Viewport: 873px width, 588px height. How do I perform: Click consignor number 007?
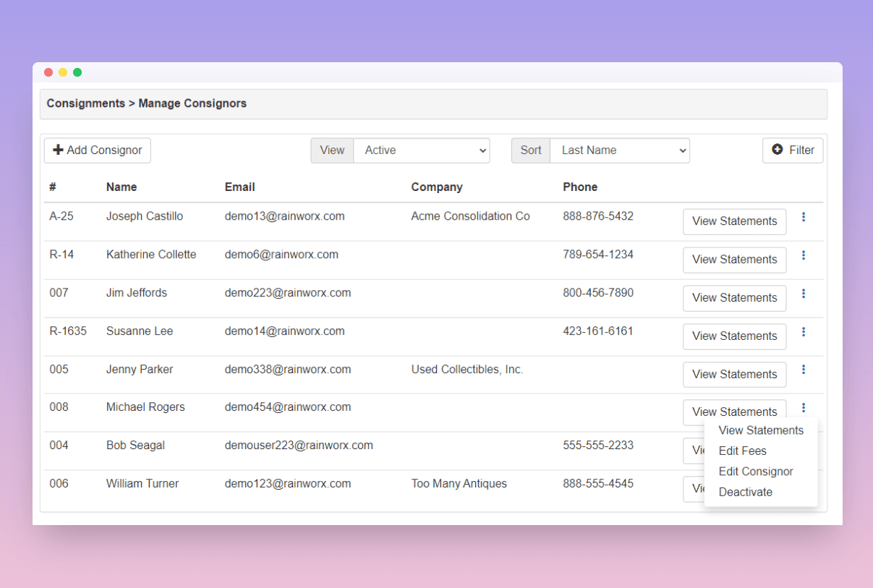(59, 293)
